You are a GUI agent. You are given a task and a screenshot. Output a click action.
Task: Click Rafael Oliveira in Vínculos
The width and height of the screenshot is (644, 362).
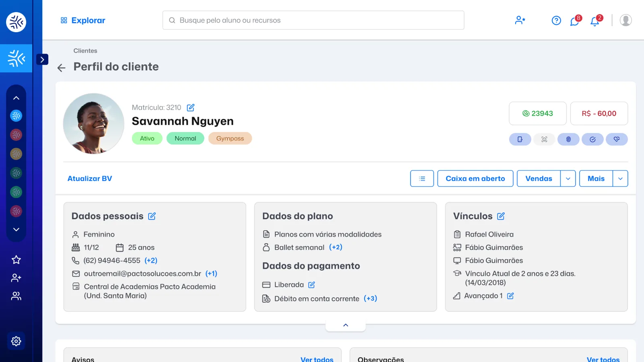click(x=489, y=234)
